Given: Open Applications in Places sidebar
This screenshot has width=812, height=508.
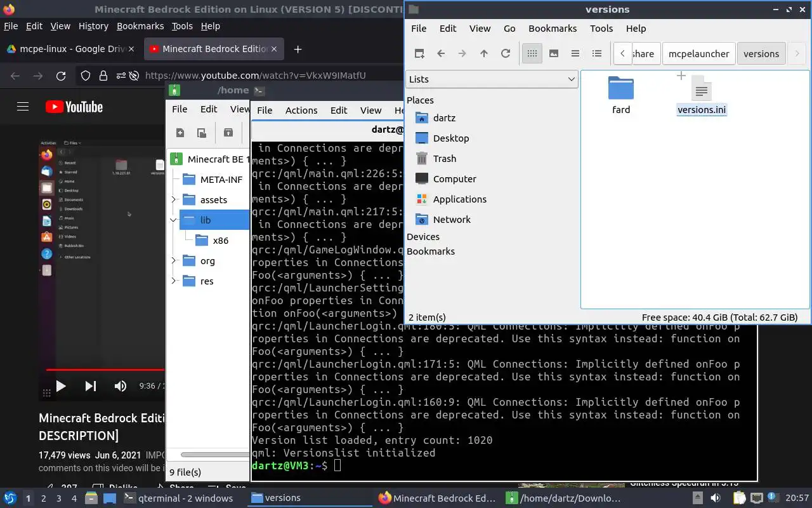Looking at the screenshot, I should (x=459, y=199).
